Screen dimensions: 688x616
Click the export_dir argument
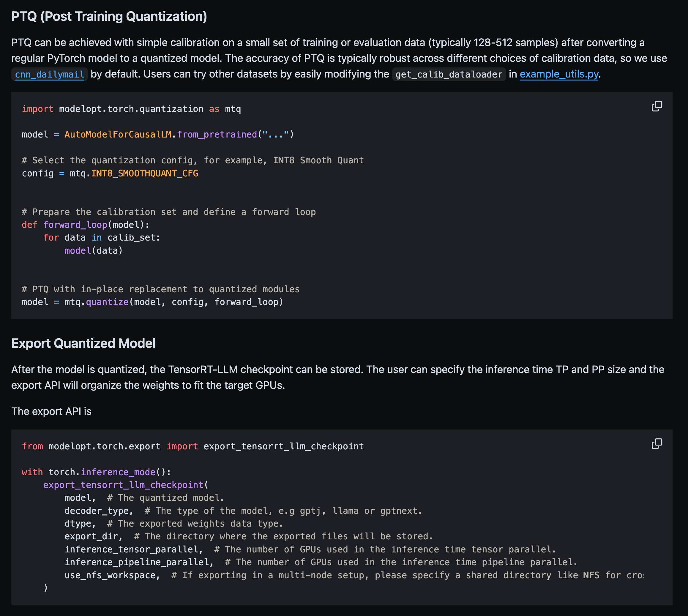coord(91,536)
